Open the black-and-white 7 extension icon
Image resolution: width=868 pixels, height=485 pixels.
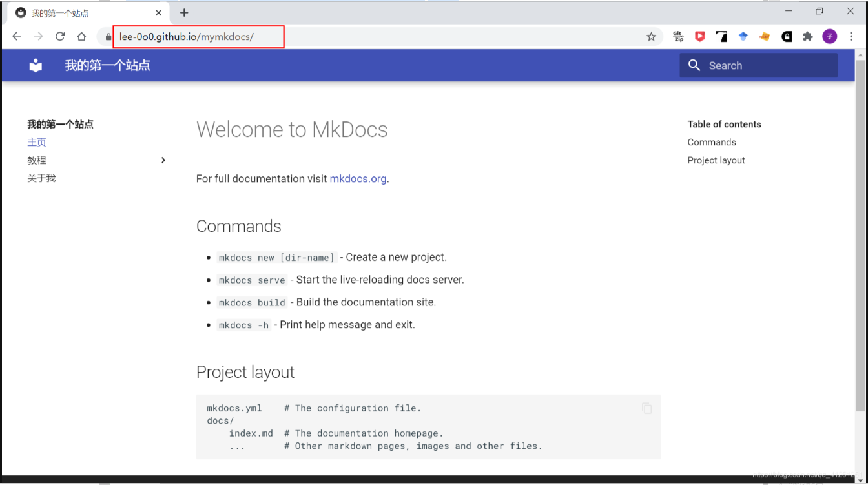coord(721,37)
